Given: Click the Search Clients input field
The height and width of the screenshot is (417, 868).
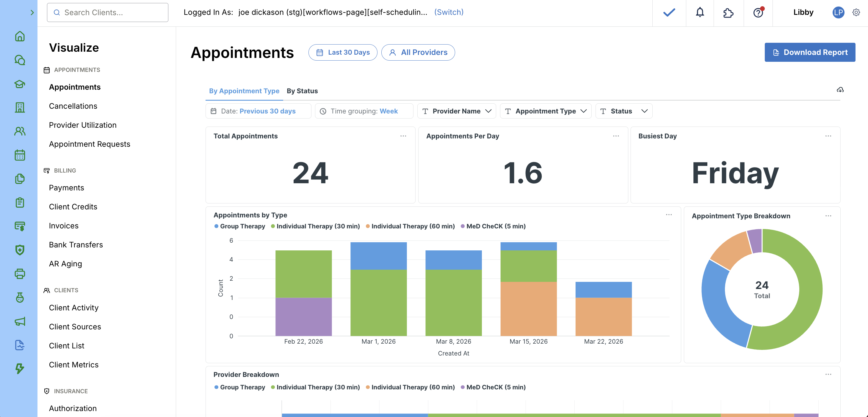Looking at the screenshot, I should [x=108, y=12].
